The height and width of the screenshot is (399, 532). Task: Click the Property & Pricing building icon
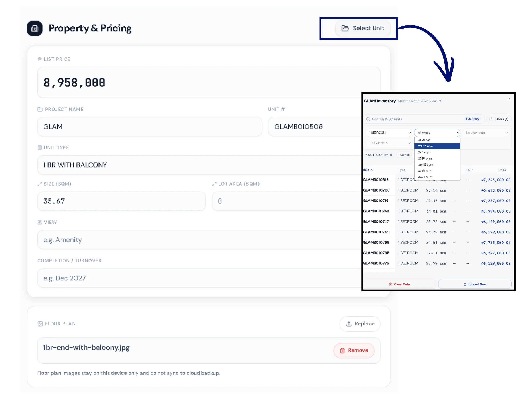click(35, 28)
